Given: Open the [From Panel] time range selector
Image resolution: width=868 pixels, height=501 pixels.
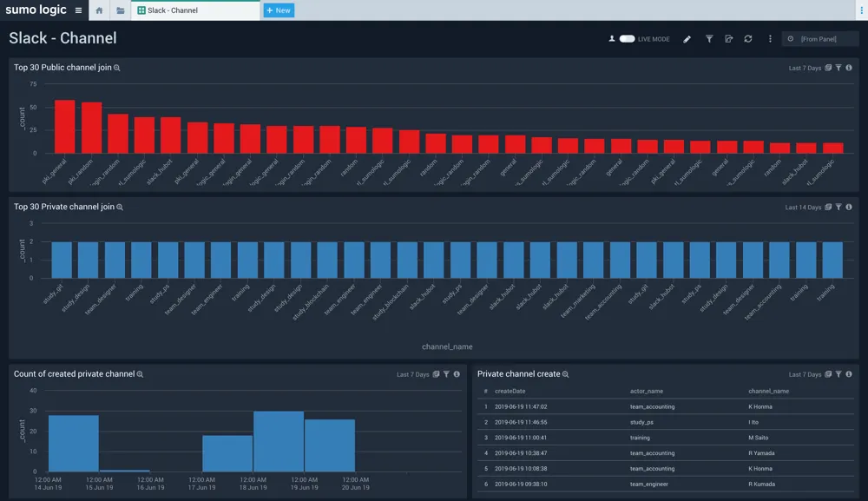Looking at the screenshot, I should tap(820, 39).
